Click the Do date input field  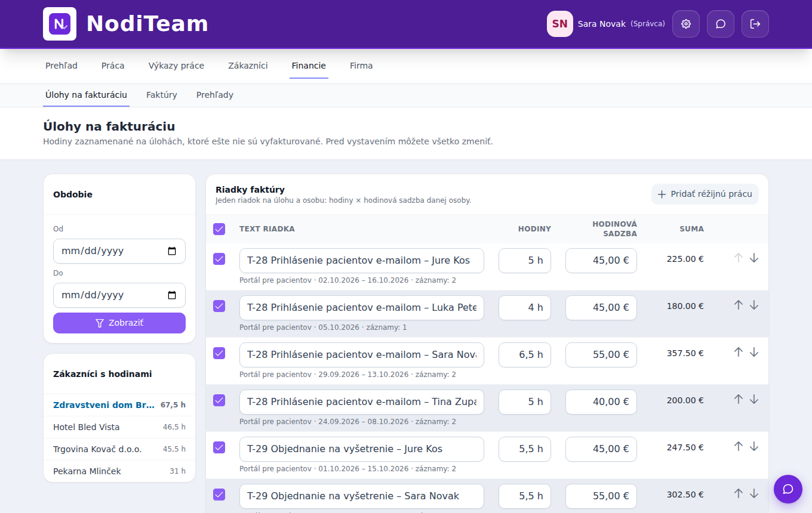pos(119,295)
